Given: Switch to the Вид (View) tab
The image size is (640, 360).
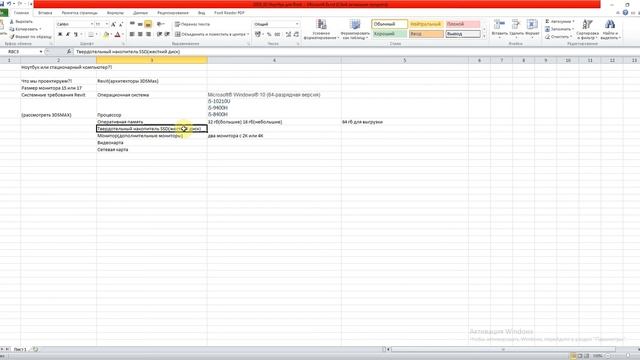Looking at the screenshot, I should pos(202,13).
